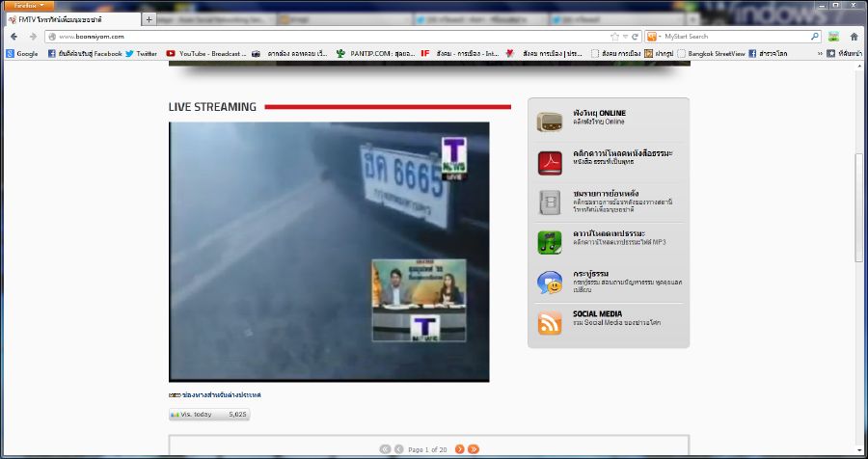Image resolution: width=868 pixels, height=459 pixels.
Task: Open the Firefox application menu button
Action: click(x=29, y=6)
